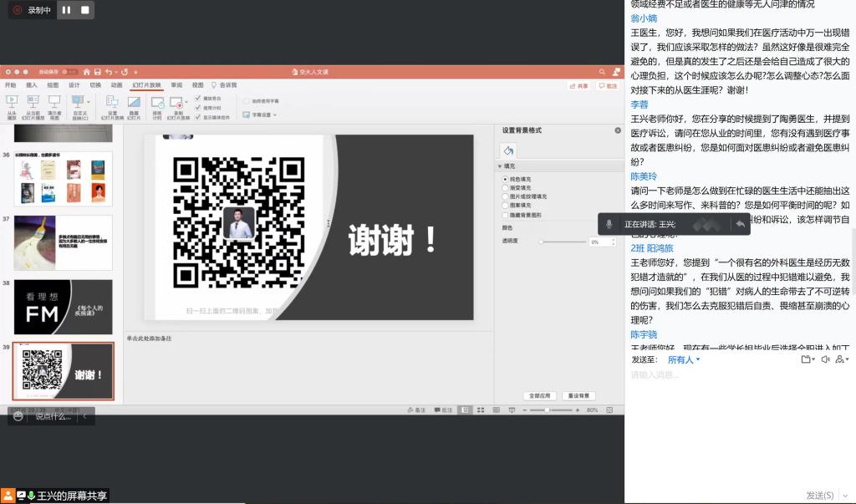
Task: Click the reply arrow on speaking indicator
Action: point(741,224)
